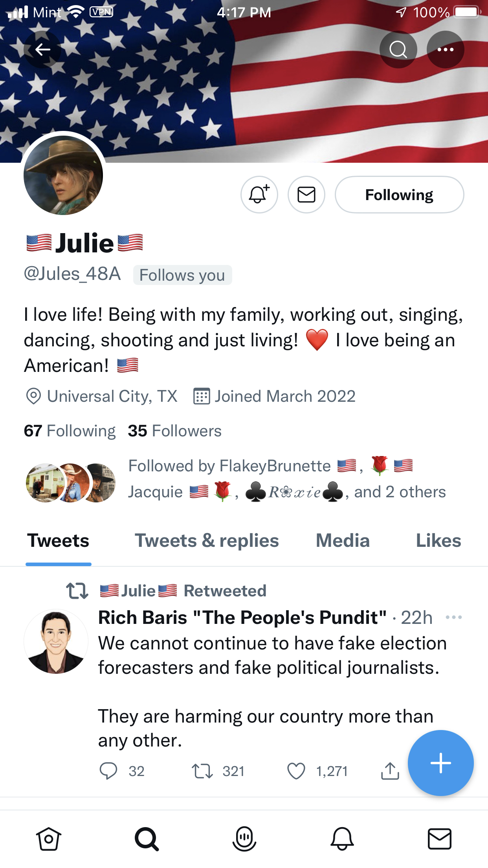Open Spaces microphone tab in bottom bar

[244, 839]
